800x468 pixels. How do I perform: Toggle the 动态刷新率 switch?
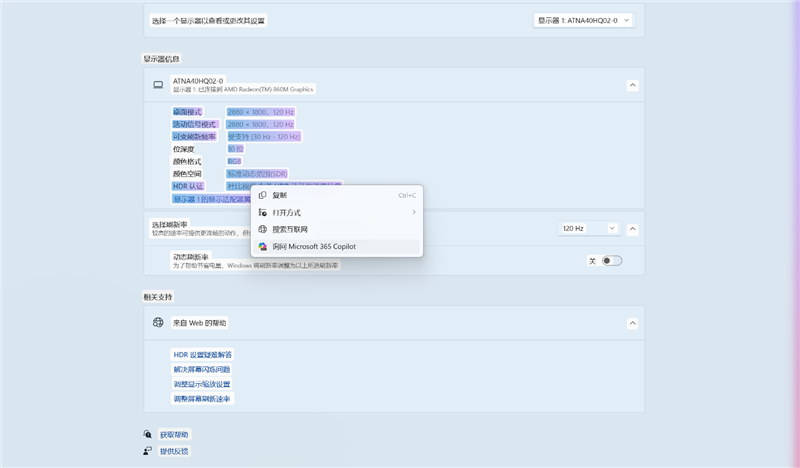[611, 260]
